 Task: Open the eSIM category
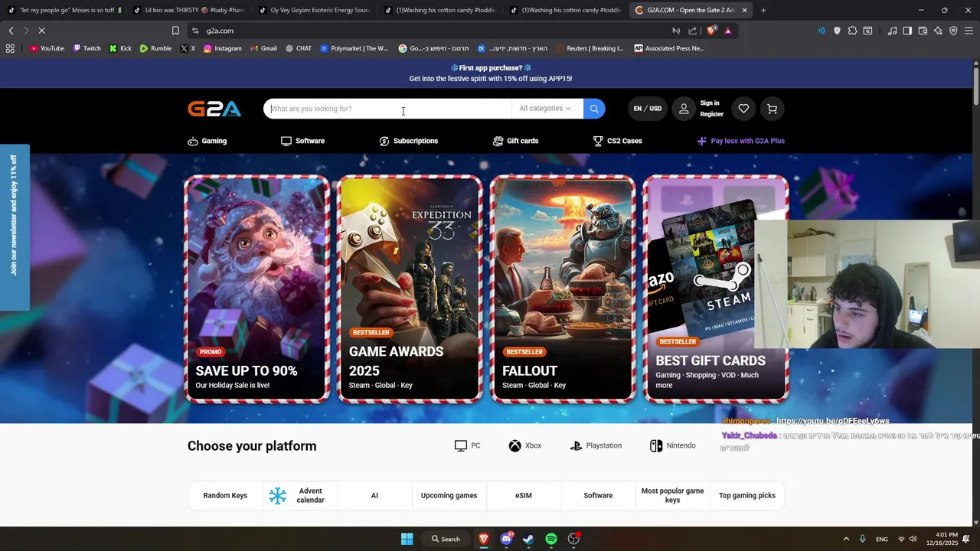point(524,495)
